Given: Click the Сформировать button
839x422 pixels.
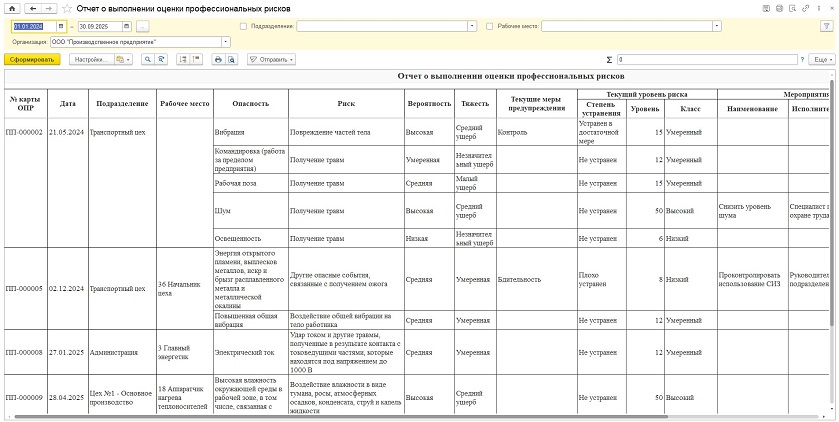Looking at the screenshot, I should (x=32, y=60).
